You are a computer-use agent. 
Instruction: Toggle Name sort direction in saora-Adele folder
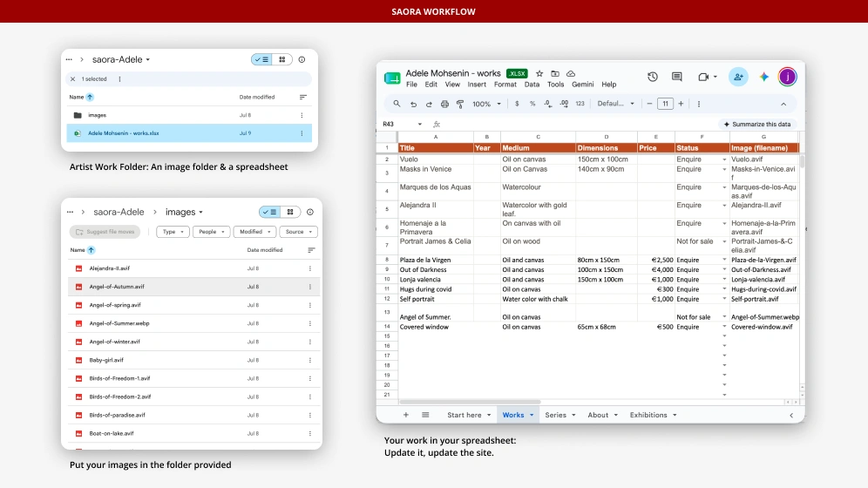[90, 97]
